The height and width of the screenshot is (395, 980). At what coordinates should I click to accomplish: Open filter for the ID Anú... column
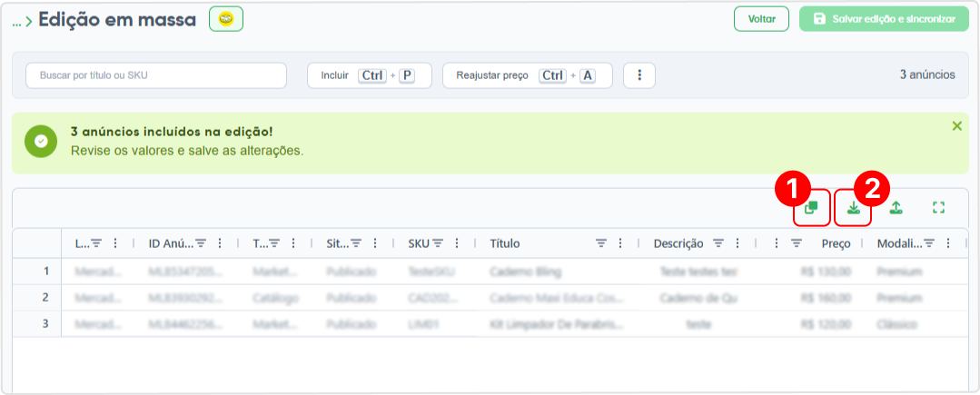coord(202,243)
